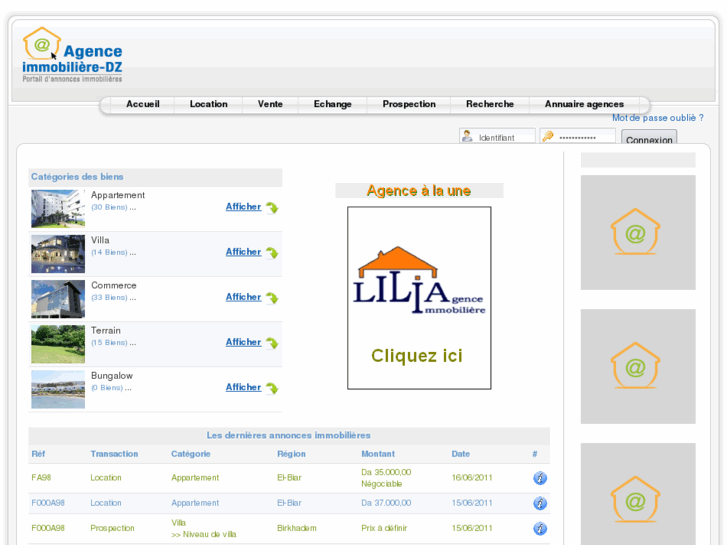Click the Agence à la une heading

[x=419, y=191]
